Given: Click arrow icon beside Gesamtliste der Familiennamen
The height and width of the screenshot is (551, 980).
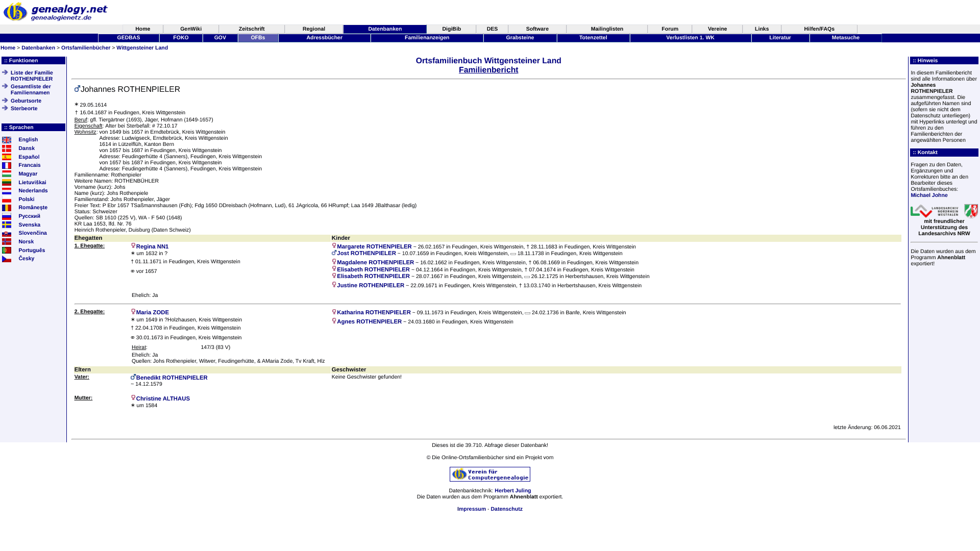Looking at the screenshot, I should coord(5,86).
